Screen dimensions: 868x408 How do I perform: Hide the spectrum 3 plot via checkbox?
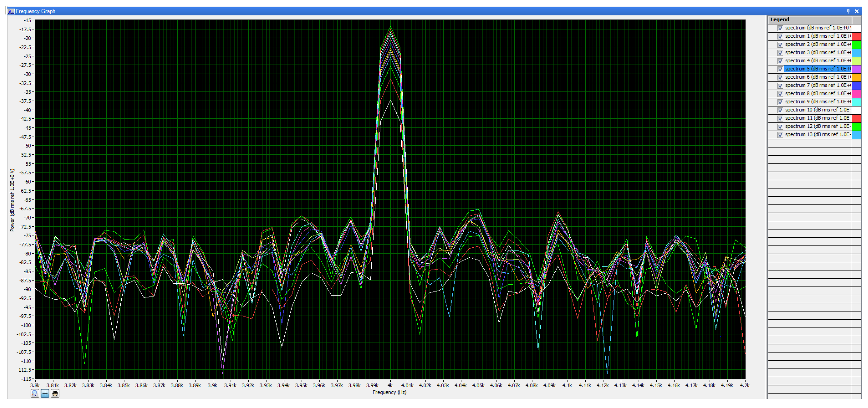pyautogui.click(x=780, y=53)
